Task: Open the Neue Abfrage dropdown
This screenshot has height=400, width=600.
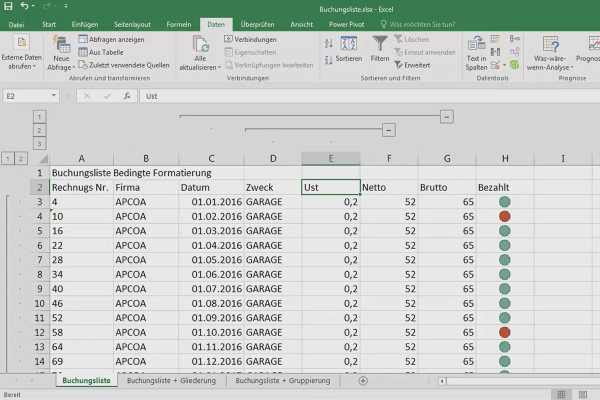Action: tap(61, 53)
